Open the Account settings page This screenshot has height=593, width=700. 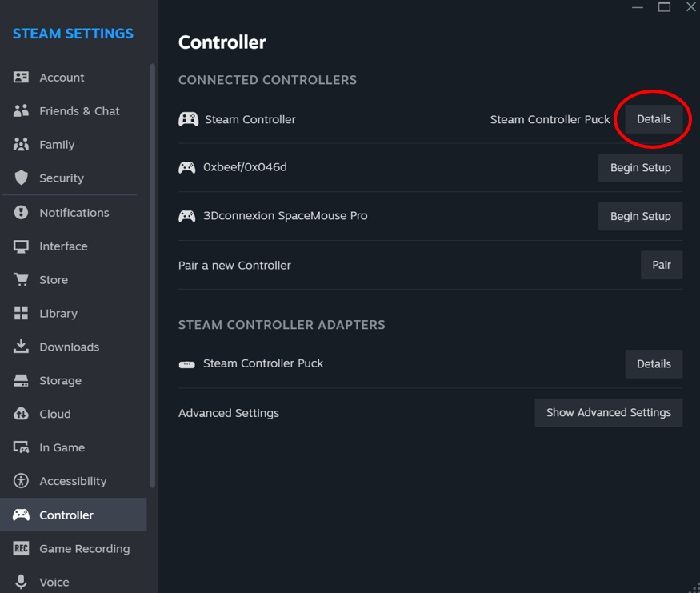[74, 78]
